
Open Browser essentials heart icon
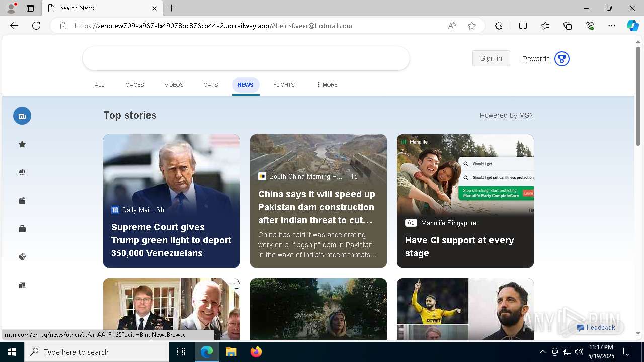[x=590, y=26]
